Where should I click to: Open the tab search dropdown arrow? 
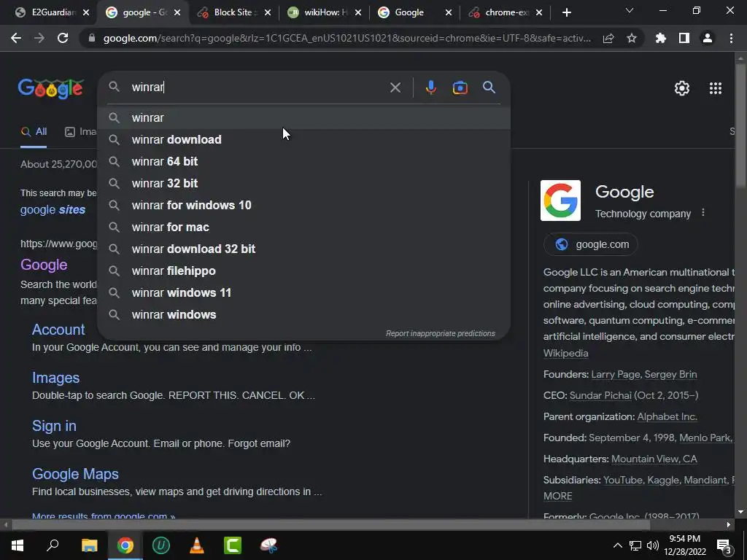tap(630, 10)
